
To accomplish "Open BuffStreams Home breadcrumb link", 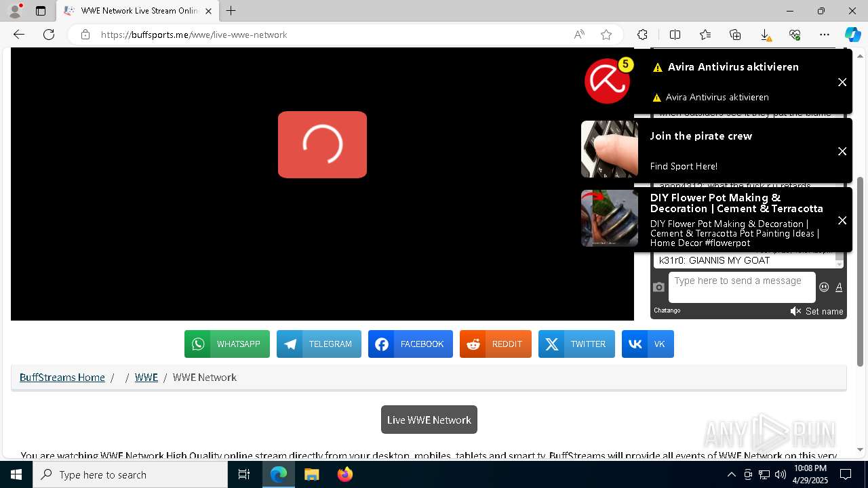I will point(62,378).
